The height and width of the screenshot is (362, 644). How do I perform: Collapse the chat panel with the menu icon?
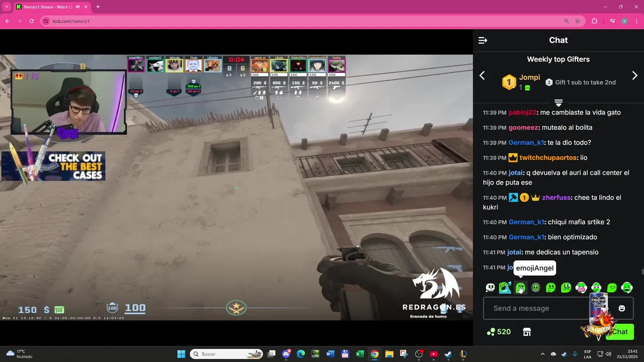482,40
